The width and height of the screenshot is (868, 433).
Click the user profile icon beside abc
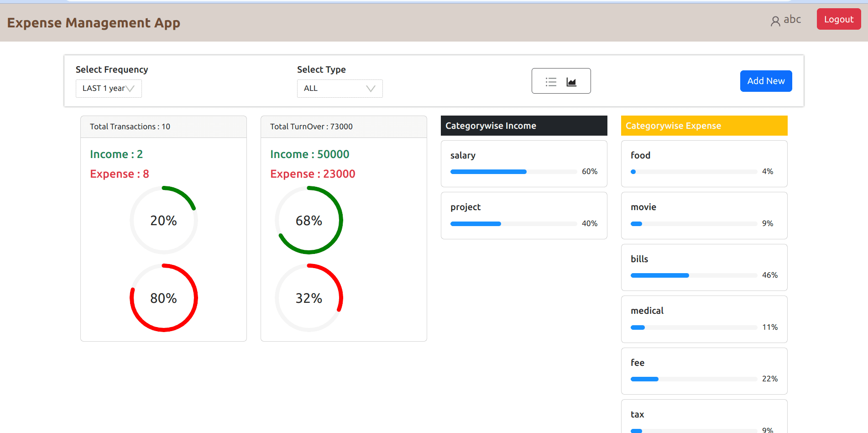(775, 21)
